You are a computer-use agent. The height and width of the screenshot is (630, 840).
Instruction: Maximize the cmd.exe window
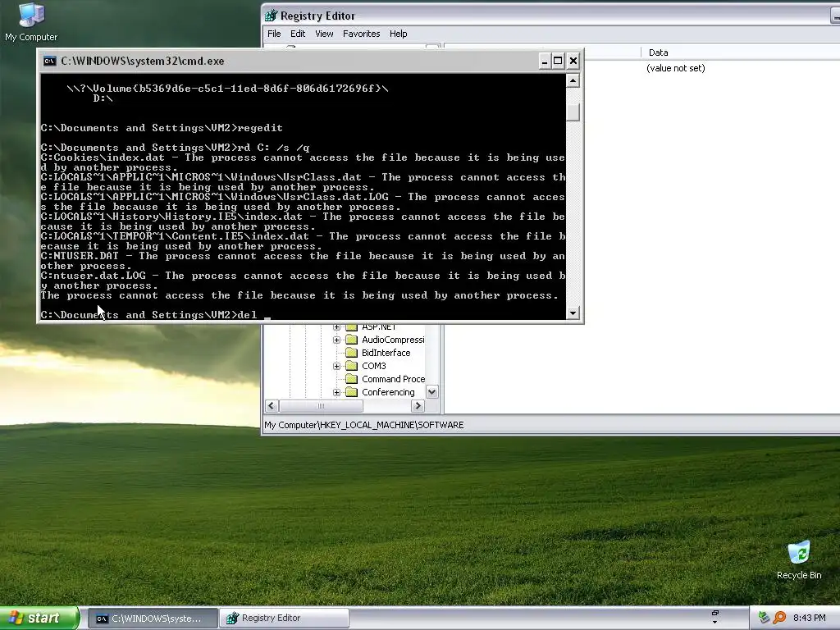558,61
